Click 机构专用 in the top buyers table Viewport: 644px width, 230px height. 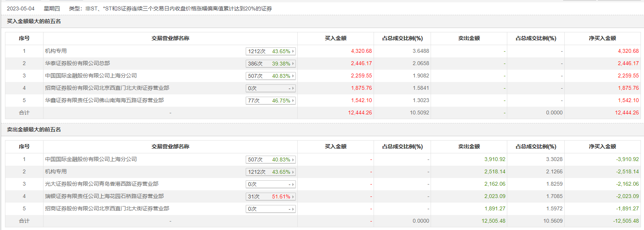pyautogui.click(x=56, y=51)
